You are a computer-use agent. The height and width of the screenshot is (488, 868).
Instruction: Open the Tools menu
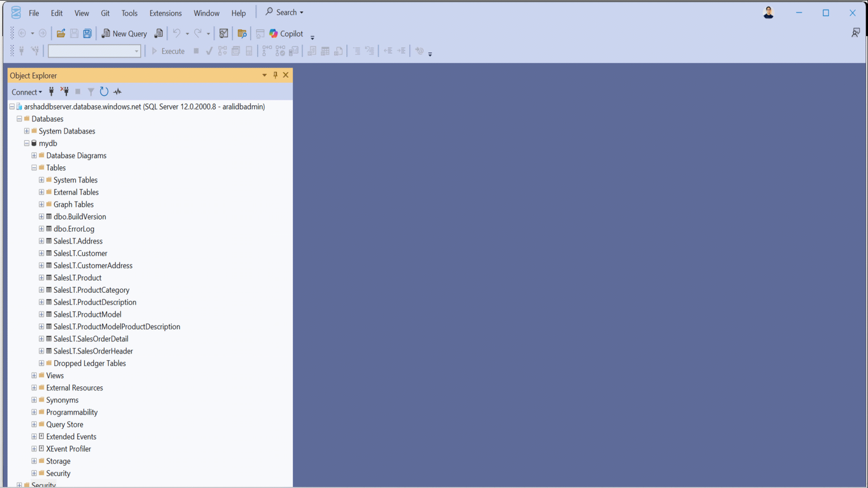129,13
